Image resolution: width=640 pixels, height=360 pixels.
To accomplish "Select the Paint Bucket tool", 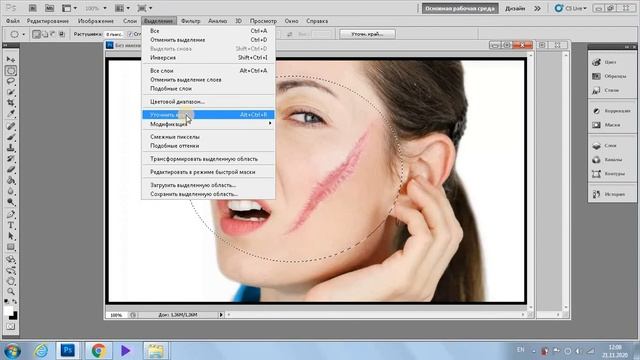I will click(11, 180).
